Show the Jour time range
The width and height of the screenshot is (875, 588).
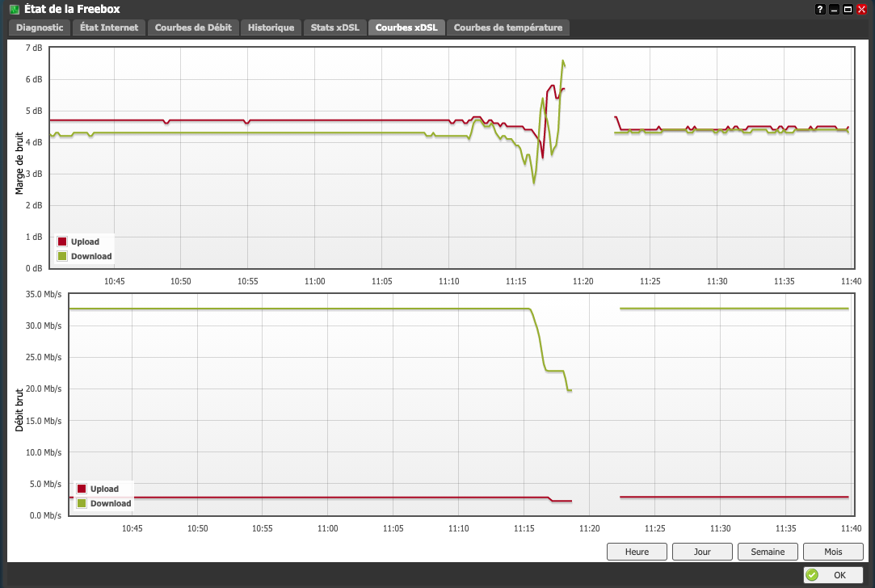click(702, 552)
